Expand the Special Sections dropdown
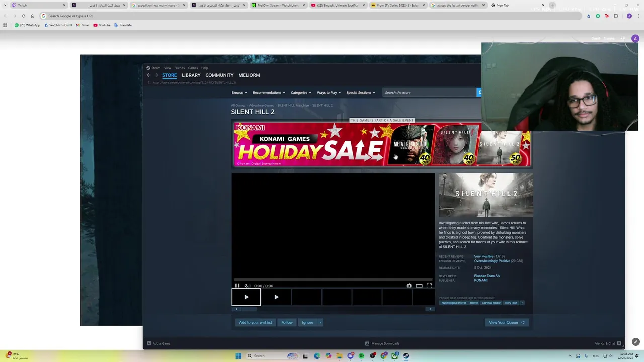The image size is (644, 362). point(361,92)
